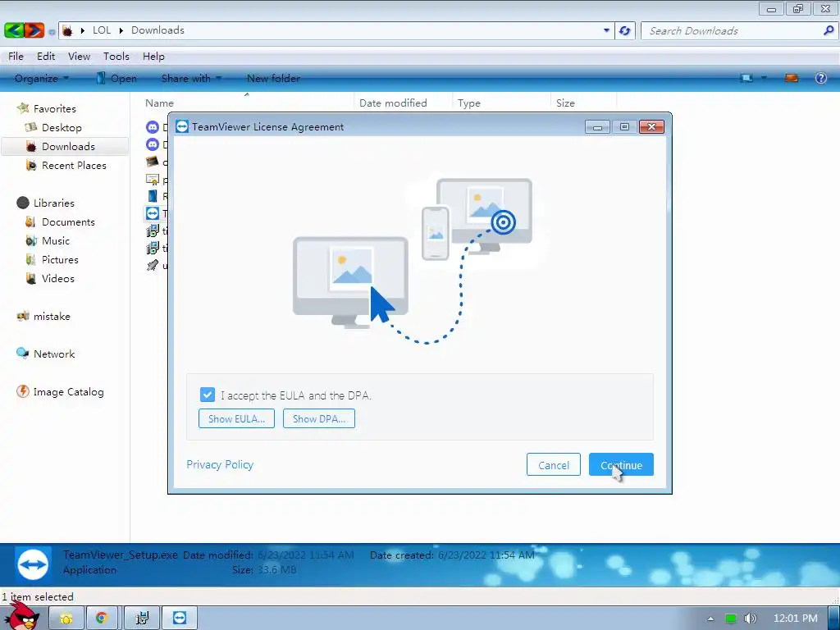The width and height of the screenshot is (840, 630).
Task: Uncheck the EULA and DPA acceptance checkbox
Action: pyautogui.click(x=208, y=395)
